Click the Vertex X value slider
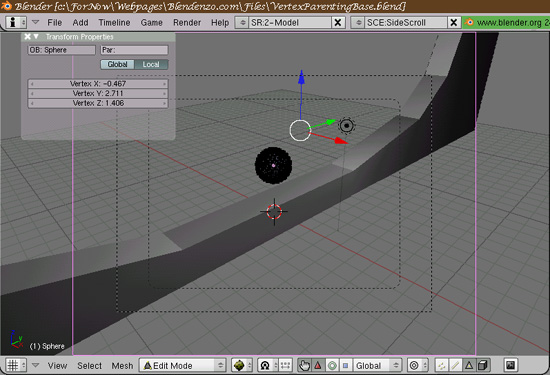This screenshot has height=375, width=550. coord(98,83)
